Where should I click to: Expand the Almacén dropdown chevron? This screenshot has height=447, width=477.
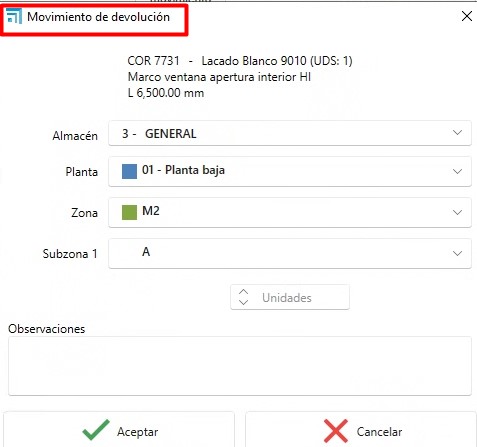tap(457, 133)
